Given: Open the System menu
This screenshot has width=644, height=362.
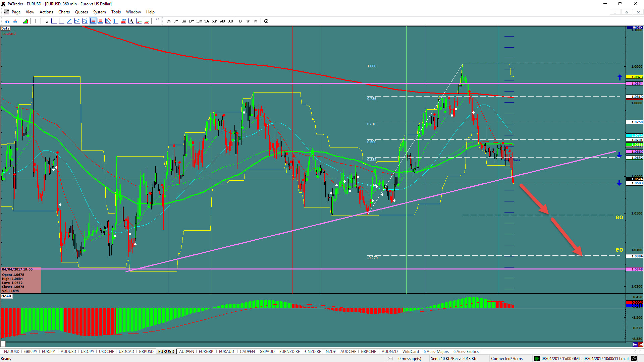Looking at the screenshot, I should 100,12.
